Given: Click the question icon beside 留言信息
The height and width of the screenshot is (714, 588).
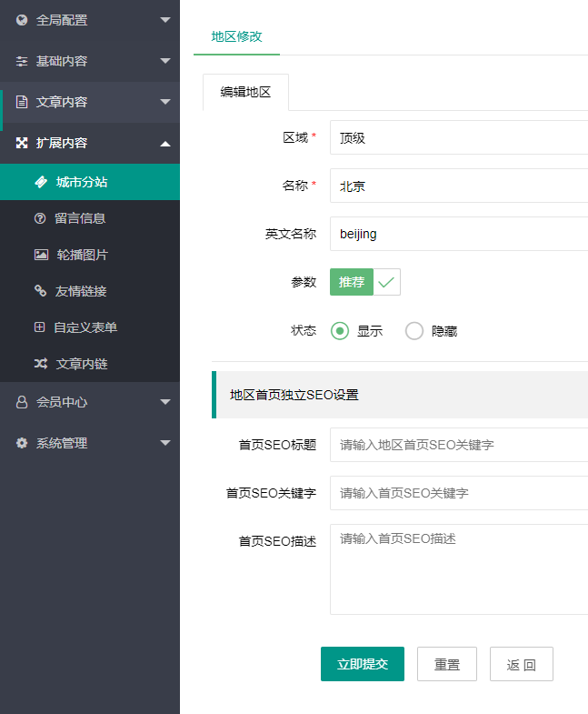Looking at the screenshot, I should (40, 218).
